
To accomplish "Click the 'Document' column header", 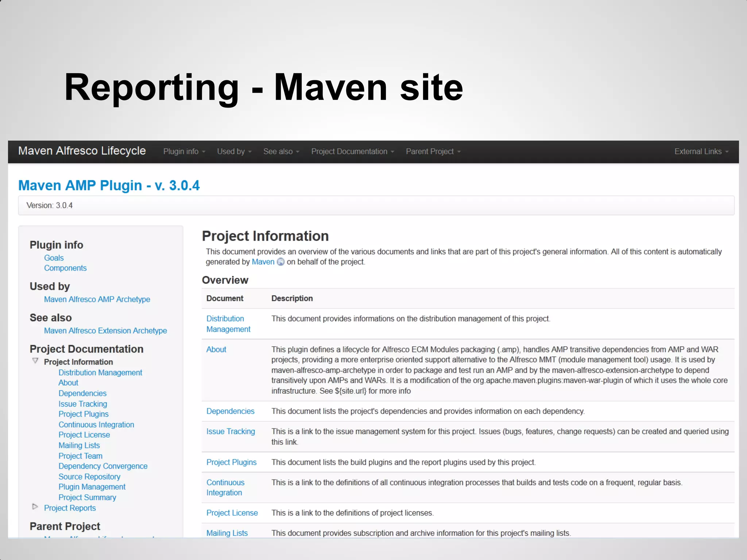I will tap(225, 298).
